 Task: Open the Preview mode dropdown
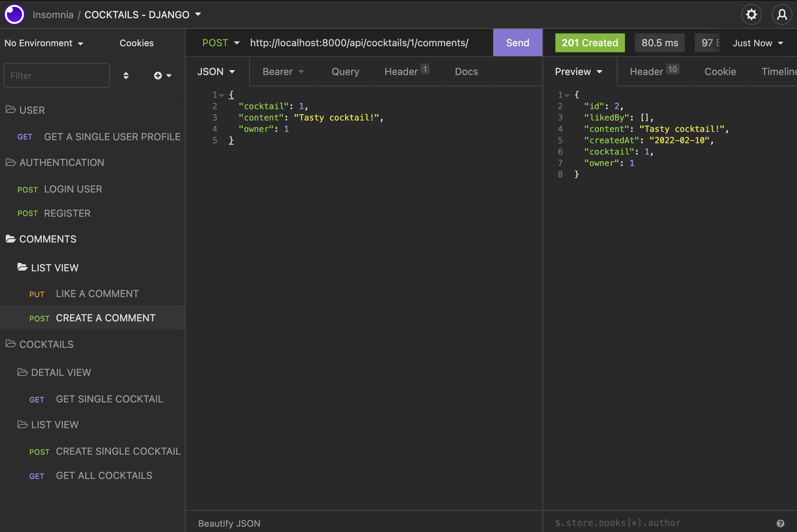578,72
